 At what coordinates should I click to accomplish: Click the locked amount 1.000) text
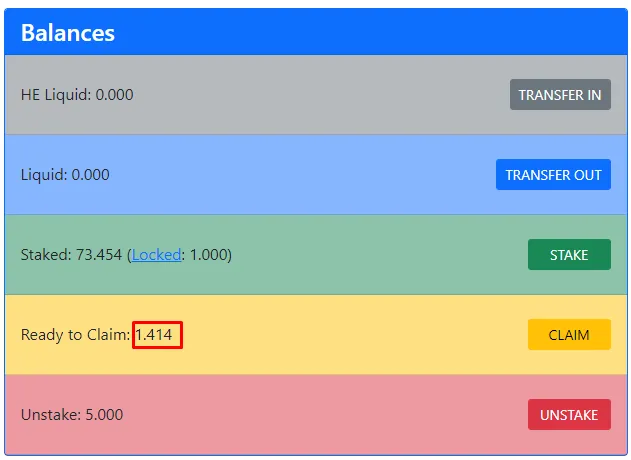(x=210, y=255)
